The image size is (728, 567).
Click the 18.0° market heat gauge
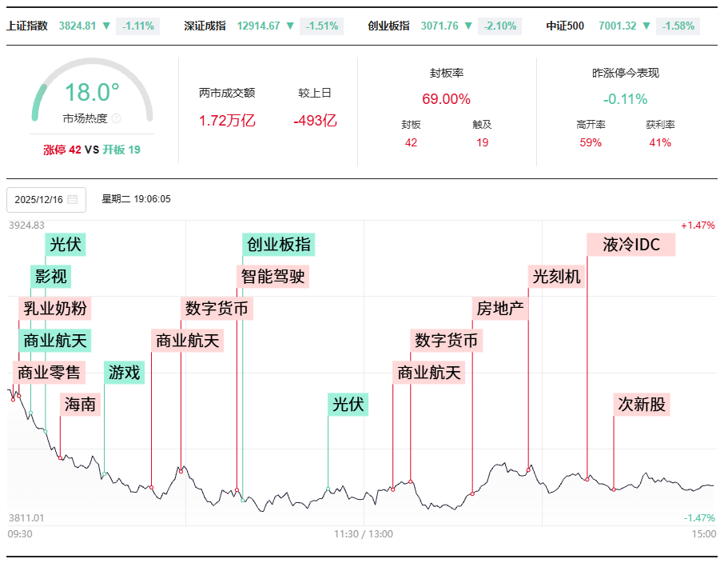(x=93, y=91)
